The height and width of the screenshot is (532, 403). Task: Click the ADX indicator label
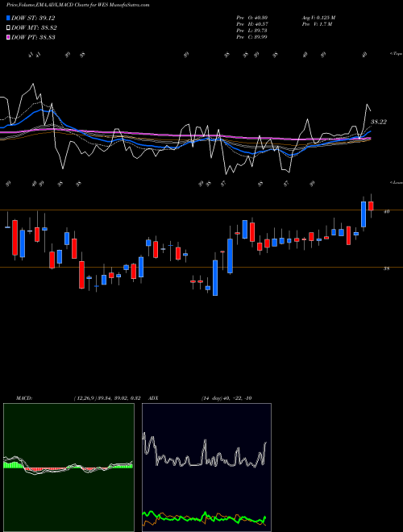pyautogui.click(x=154, y=398)
